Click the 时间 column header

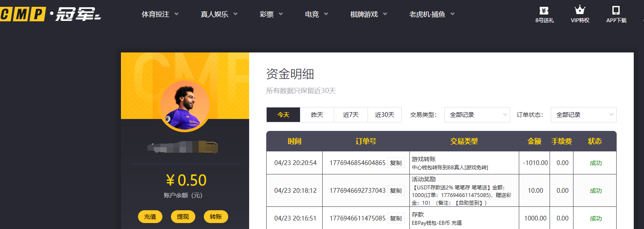pyautogui.click(x=294, y=141)
